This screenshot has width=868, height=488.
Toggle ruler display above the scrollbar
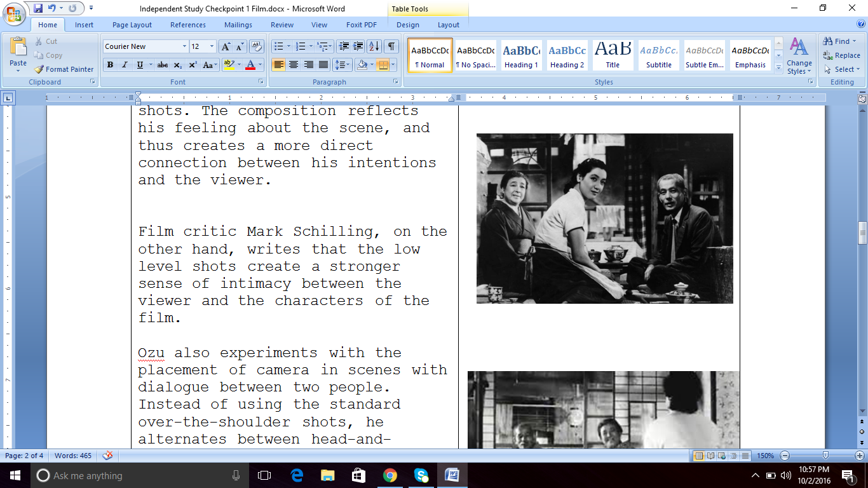coord(862,99)
